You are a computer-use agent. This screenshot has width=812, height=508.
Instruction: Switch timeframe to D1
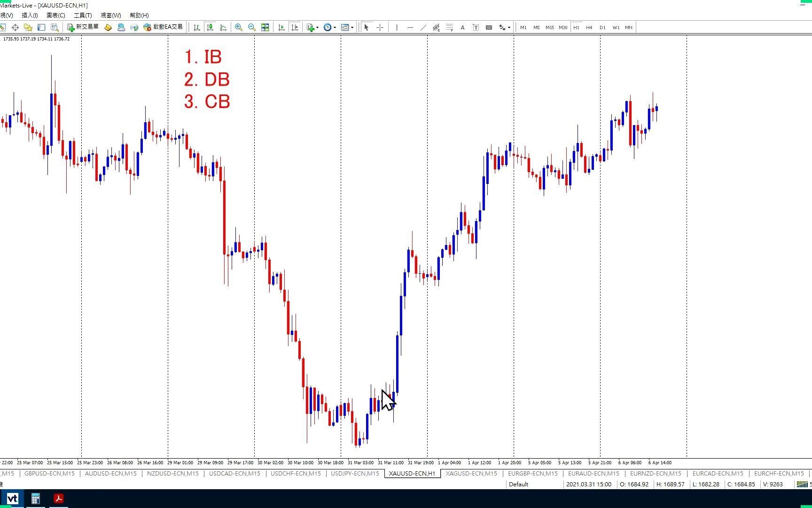point(602,27)
